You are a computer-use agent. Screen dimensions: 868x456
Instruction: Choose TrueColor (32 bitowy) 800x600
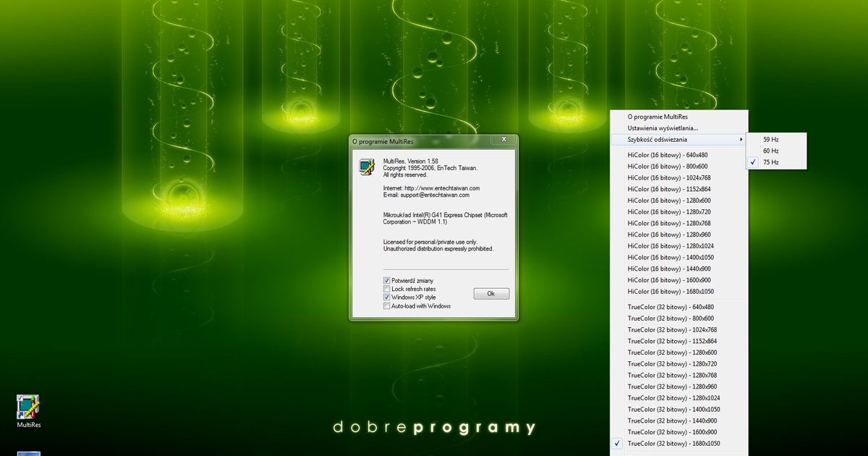(679, 318)
